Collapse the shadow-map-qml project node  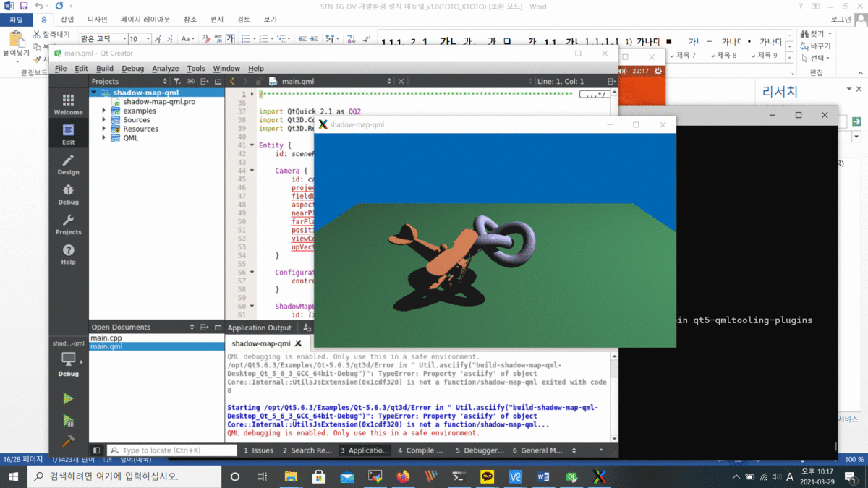[94, 93]
